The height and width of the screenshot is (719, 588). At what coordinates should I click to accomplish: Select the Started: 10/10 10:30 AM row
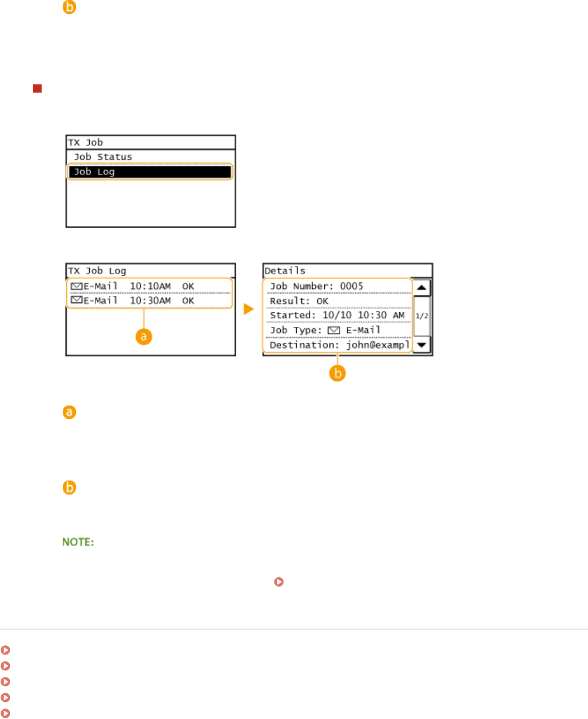point(338,316)
